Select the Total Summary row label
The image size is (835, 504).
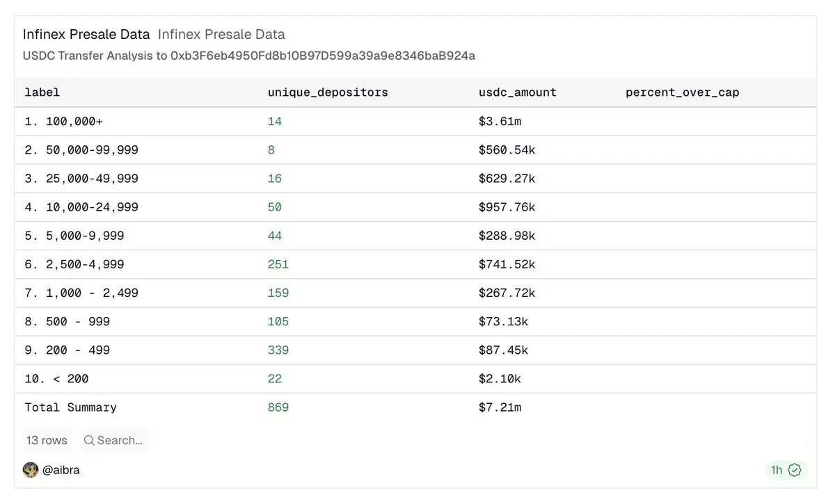(x=70, y=407)
